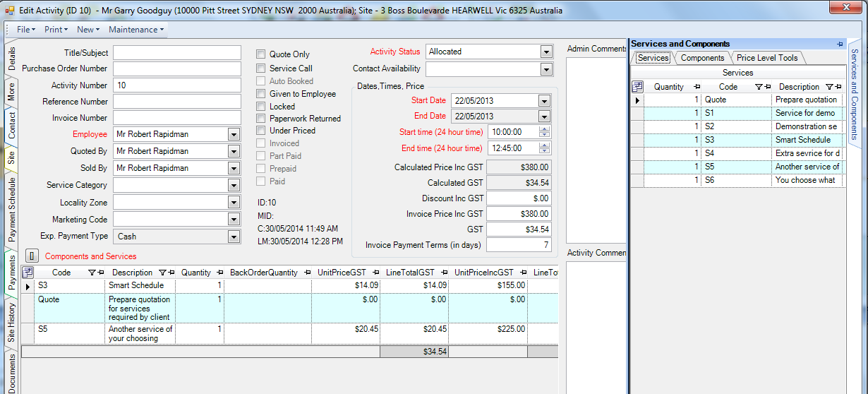868x394 pixels.
Task: Pin the BackOrderQuantity column
Action: pyautogui.click(x=308, y=273)
